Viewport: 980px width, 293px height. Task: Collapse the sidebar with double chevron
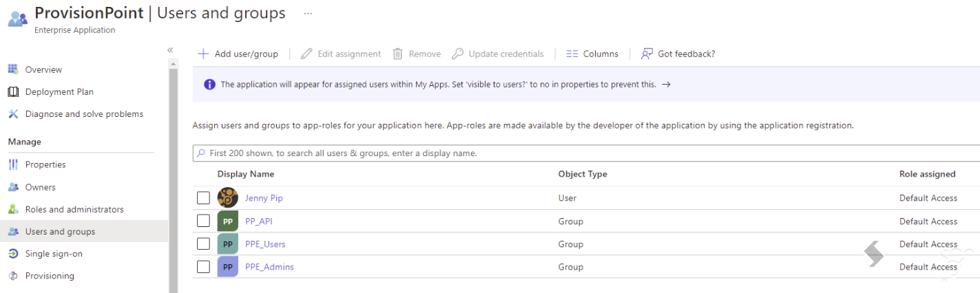coord(170,50)
